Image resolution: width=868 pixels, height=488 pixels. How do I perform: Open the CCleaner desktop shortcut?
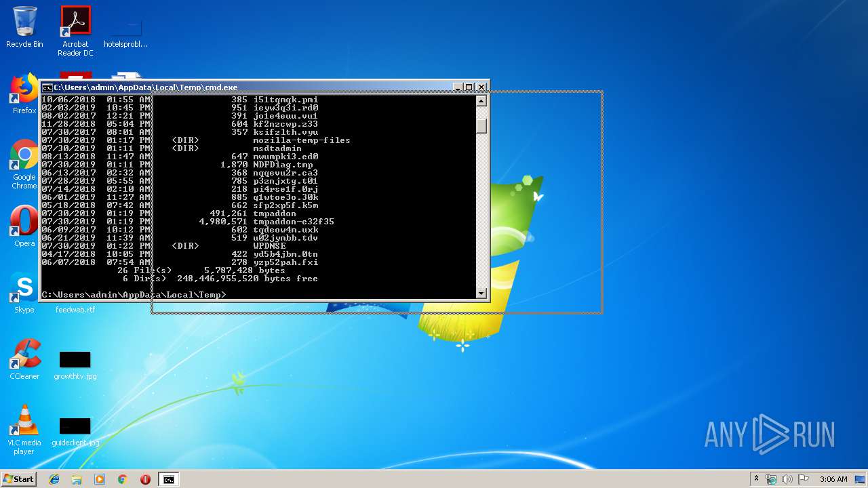pos(24,360)
